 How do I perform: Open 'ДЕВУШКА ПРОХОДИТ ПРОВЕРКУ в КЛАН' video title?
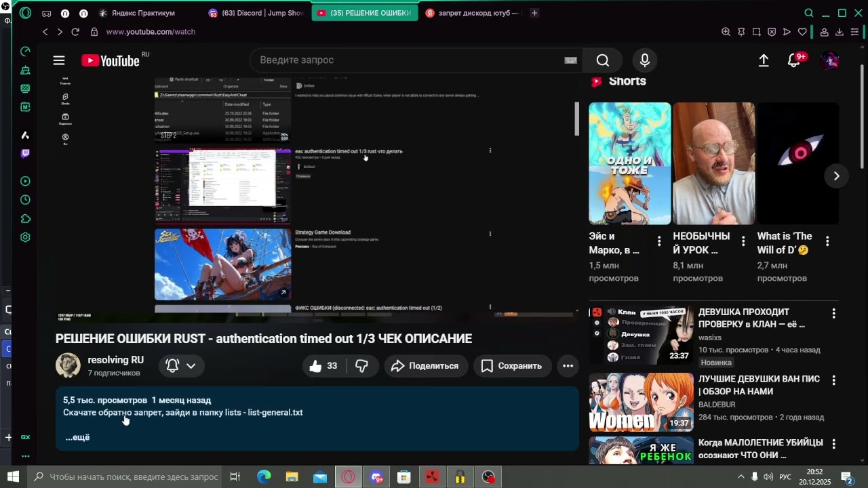(x=751, y=318)
